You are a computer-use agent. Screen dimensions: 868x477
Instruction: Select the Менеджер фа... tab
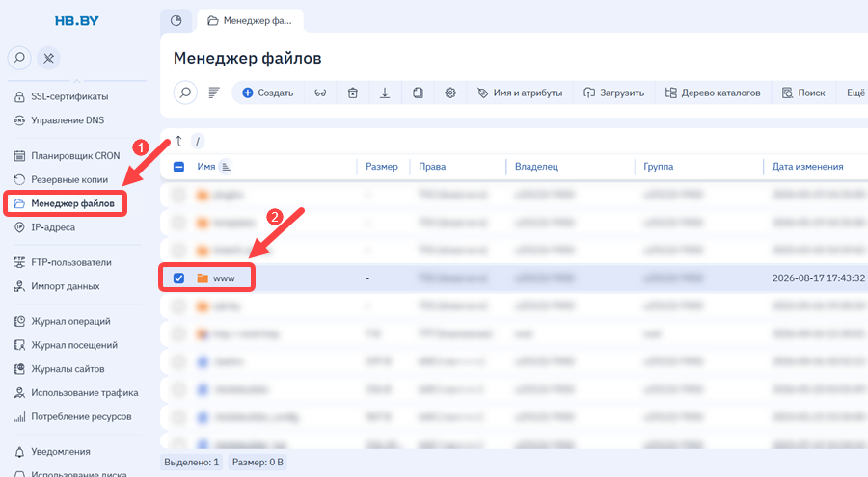250,21
